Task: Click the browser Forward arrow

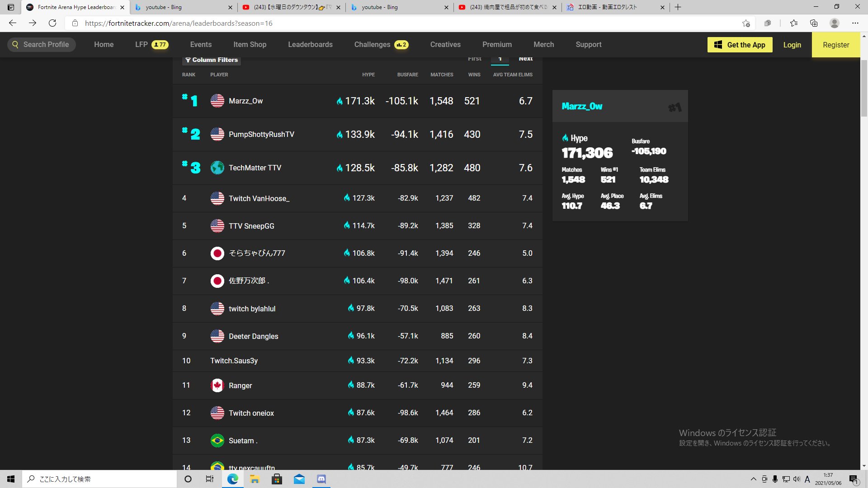Action: 33,23
